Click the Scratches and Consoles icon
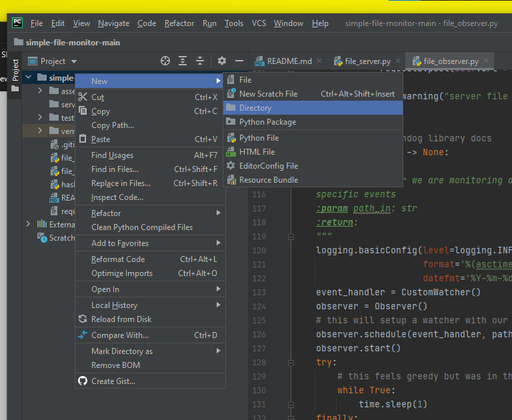This screenshot has width=512, height=420. coord(42,237)
